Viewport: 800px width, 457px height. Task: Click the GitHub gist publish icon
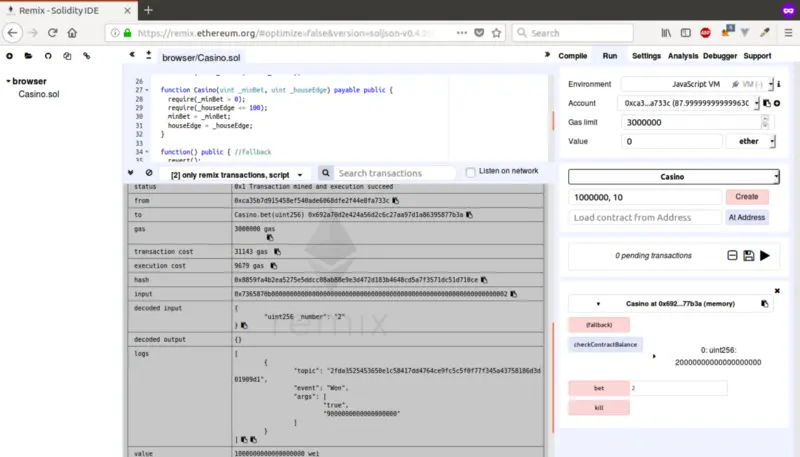click(x=48, y=56)
